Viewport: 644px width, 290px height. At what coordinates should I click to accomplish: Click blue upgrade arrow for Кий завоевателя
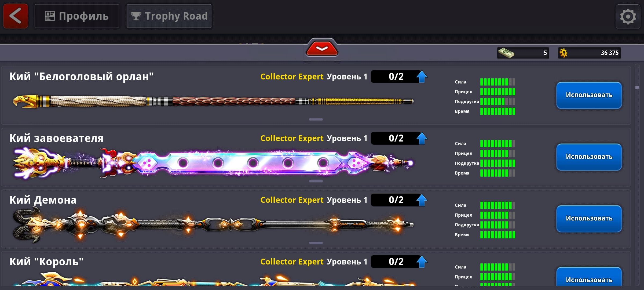click(x=422, y=138)
